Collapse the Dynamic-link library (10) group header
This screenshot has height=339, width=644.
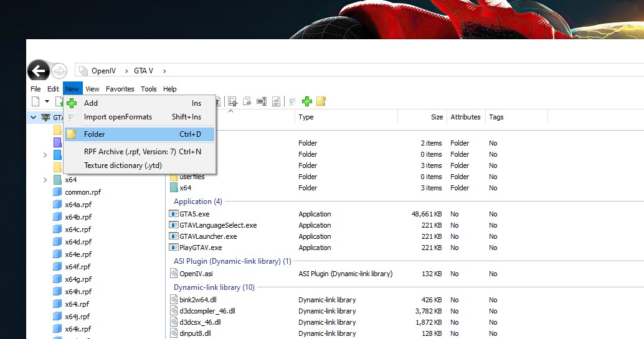click(214, 287)
